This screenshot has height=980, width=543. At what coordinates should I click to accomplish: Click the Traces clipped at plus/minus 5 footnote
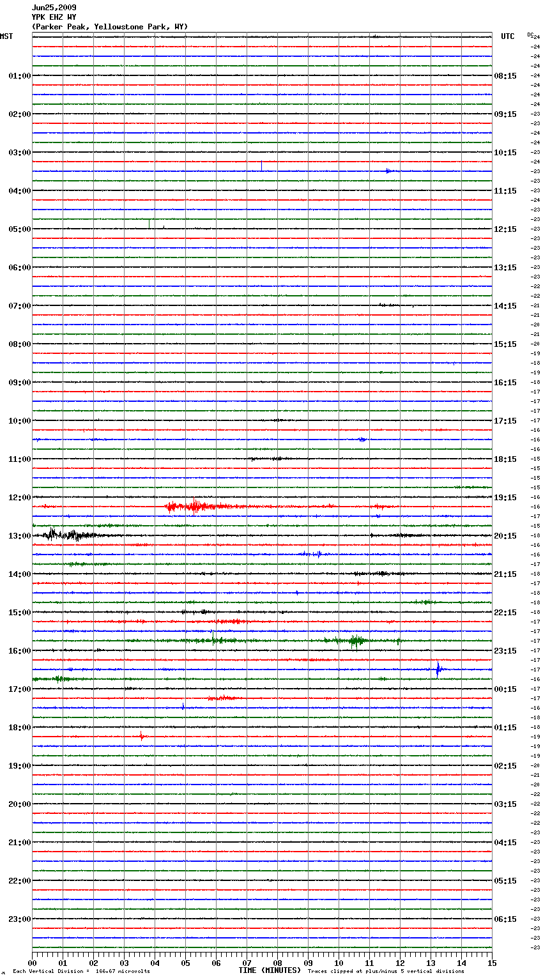[x=386, y=972]
